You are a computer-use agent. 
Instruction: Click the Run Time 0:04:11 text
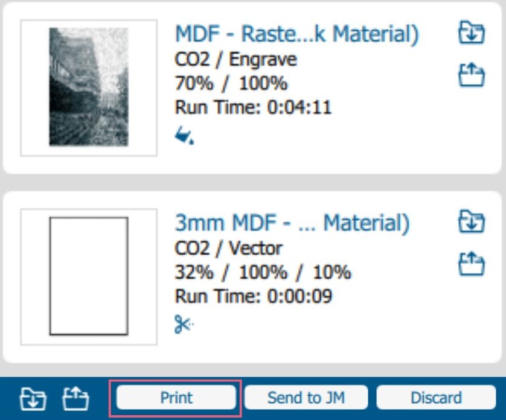[x=253, y=107]
